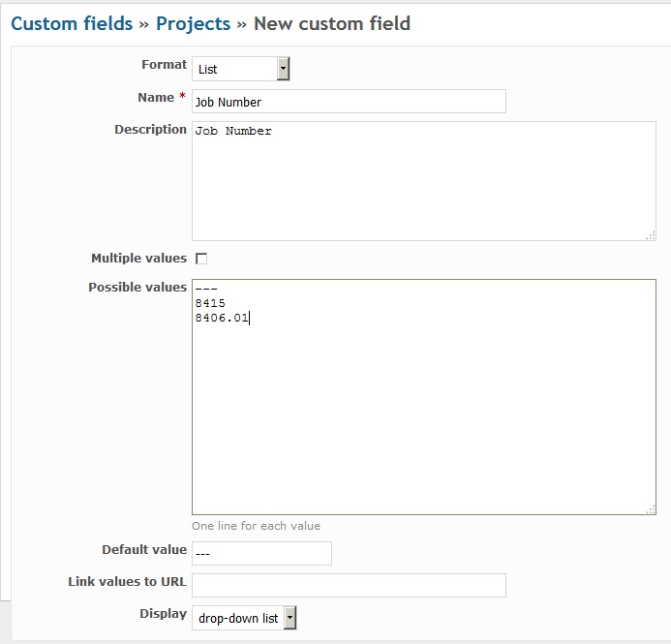
Task: Click the Multiple values label text
Action: [139, 259]
